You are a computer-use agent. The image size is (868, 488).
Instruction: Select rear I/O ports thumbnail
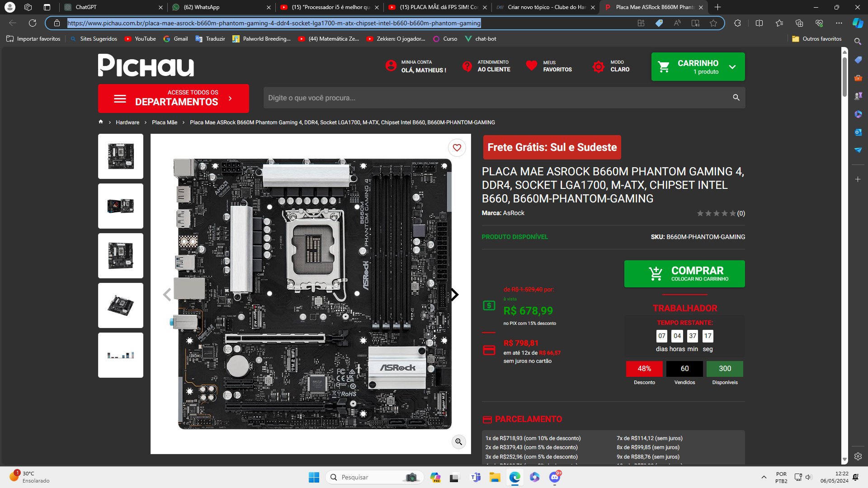pyautogui.click(x=121, y=355)
